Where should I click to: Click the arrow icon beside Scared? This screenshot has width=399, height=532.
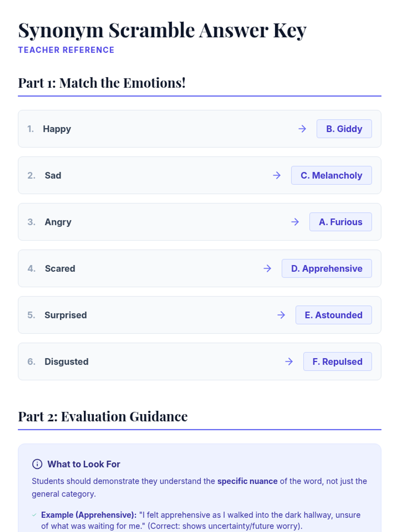(267, 268)
